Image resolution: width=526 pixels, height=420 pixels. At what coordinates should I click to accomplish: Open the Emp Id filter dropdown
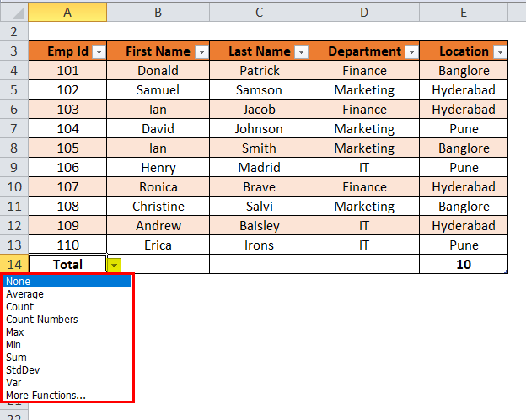pos(99,51)
